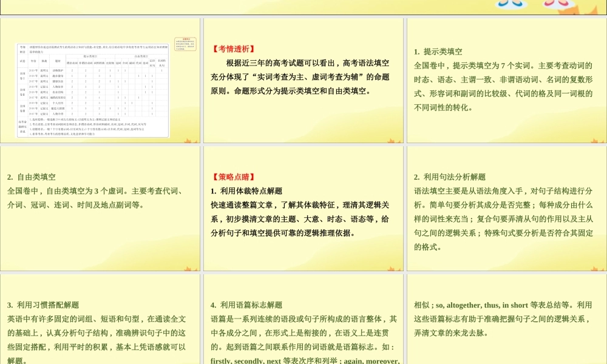607x364 pixels.
Task: Click the line containing “实词考查为主、虚词考查为辅”
Action: pos(300,77)
